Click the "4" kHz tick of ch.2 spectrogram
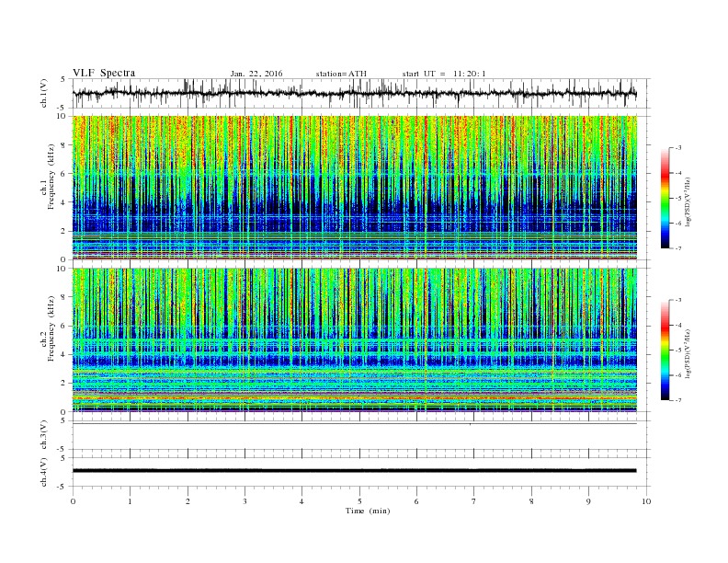 tap(63, 354)
